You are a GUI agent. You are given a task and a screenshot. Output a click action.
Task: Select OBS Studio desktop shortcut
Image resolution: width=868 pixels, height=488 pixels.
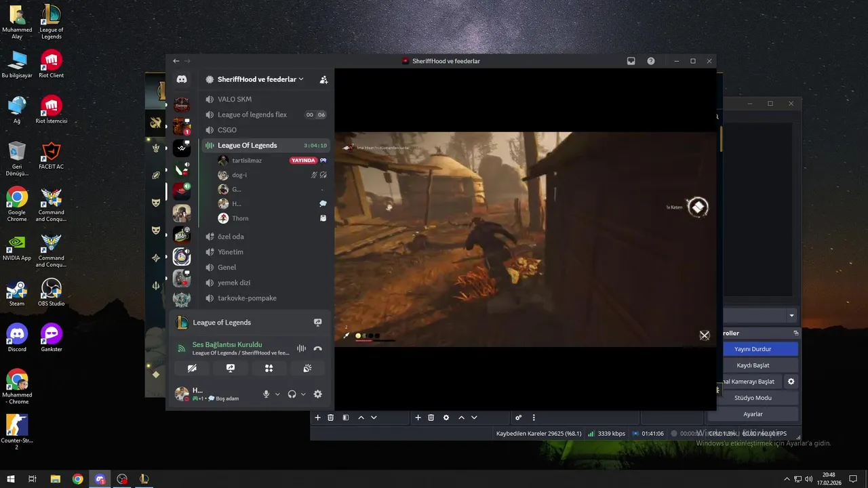point(52,293)
